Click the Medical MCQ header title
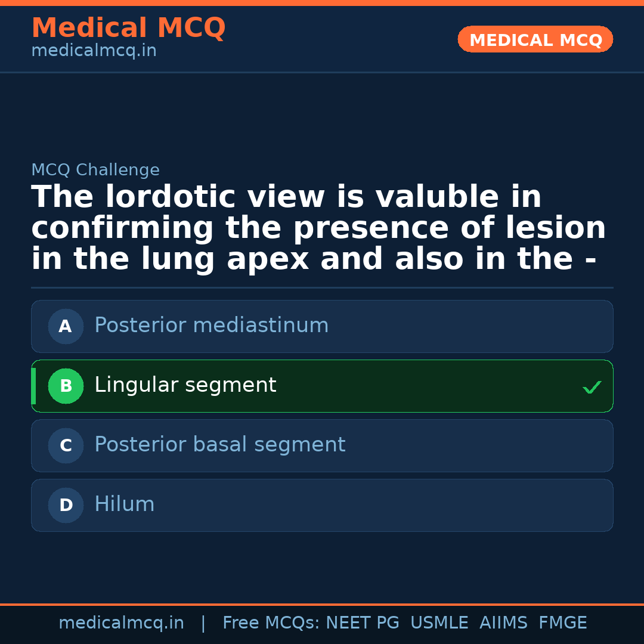 128,28
